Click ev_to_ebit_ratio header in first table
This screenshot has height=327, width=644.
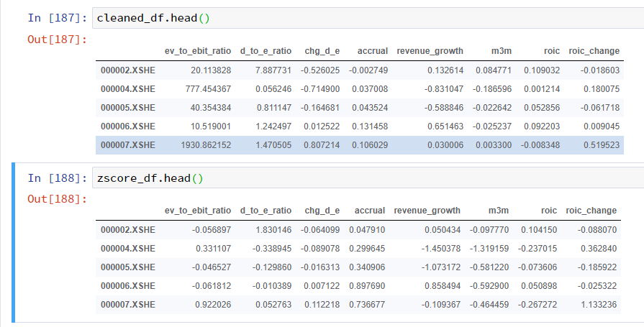coord(198,51)
